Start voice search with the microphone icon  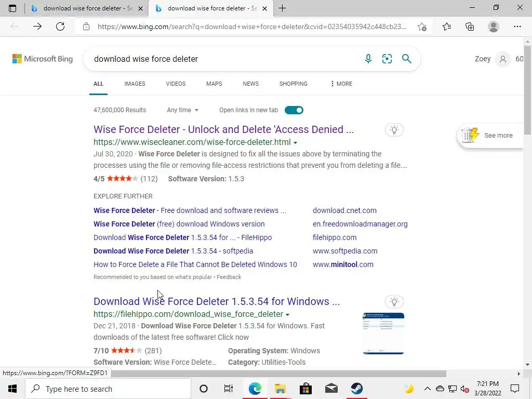click(x=368, y=59)
